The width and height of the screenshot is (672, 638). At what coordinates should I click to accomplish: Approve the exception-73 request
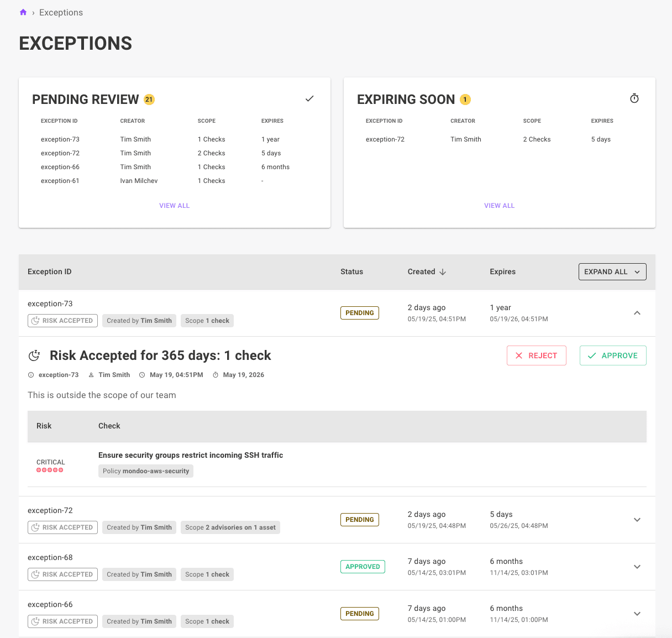(613, 355)
